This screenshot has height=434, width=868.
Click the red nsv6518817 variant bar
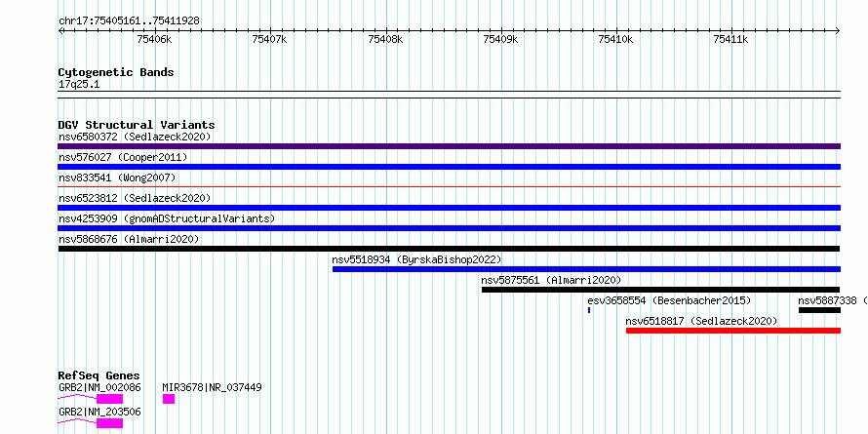(x=733, y=331)
